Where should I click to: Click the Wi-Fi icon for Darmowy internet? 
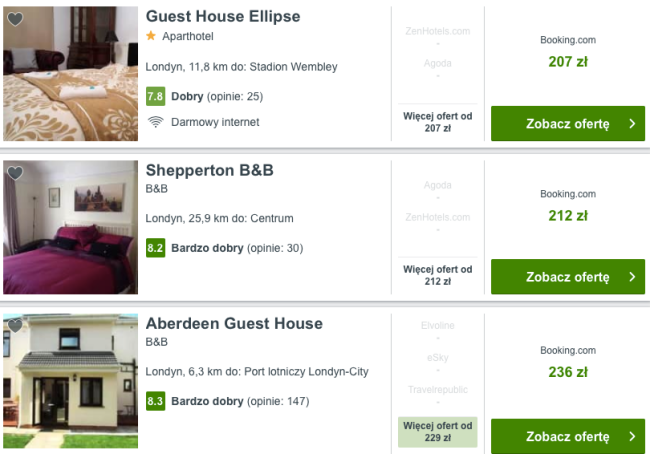(155, 122)
